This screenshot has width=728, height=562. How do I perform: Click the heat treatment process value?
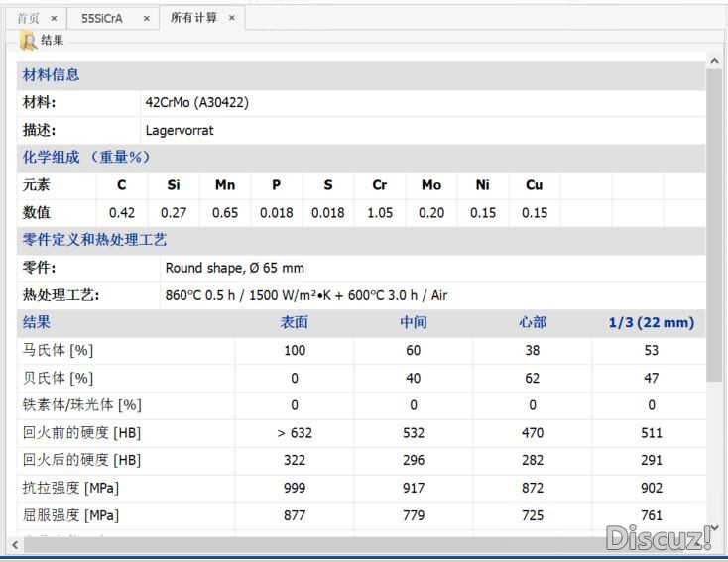point(305,295)
